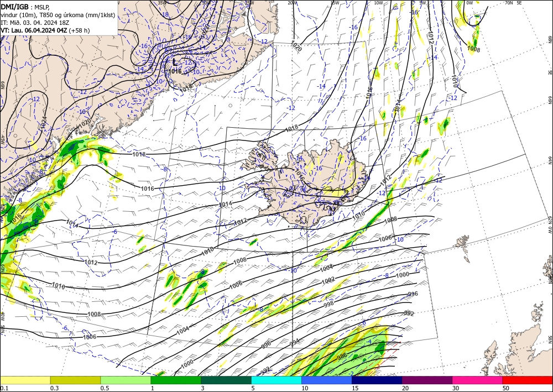Click the dark green 3–5 mm legend swatch

tap(226, 380)
